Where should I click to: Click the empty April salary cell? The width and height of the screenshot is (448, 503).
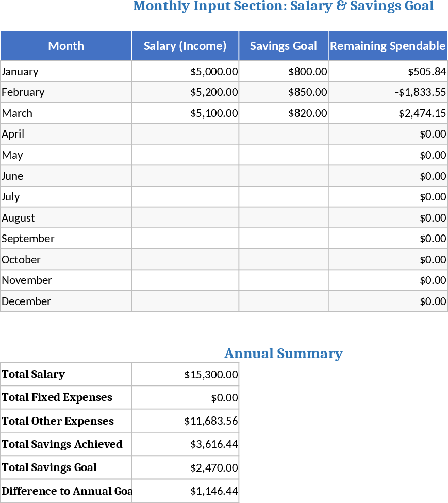click(x=185, y=134)
